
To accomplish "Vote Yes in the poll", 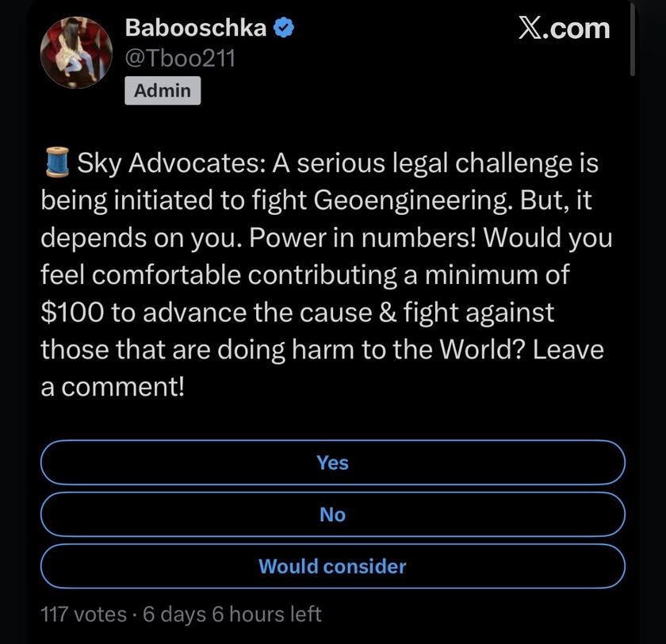I will pos(332,462).
